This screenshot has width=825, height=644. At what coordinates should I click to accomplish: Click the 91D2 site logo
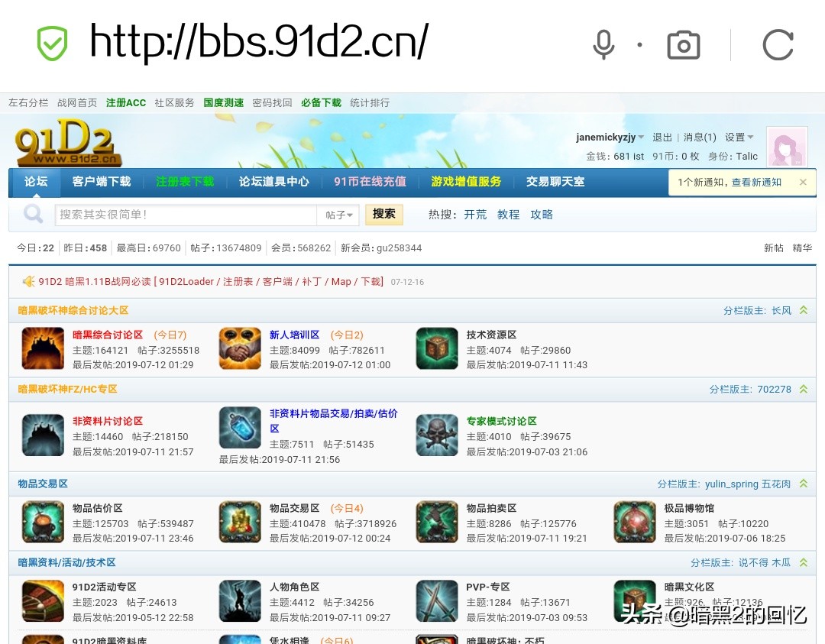click(67, 143)
